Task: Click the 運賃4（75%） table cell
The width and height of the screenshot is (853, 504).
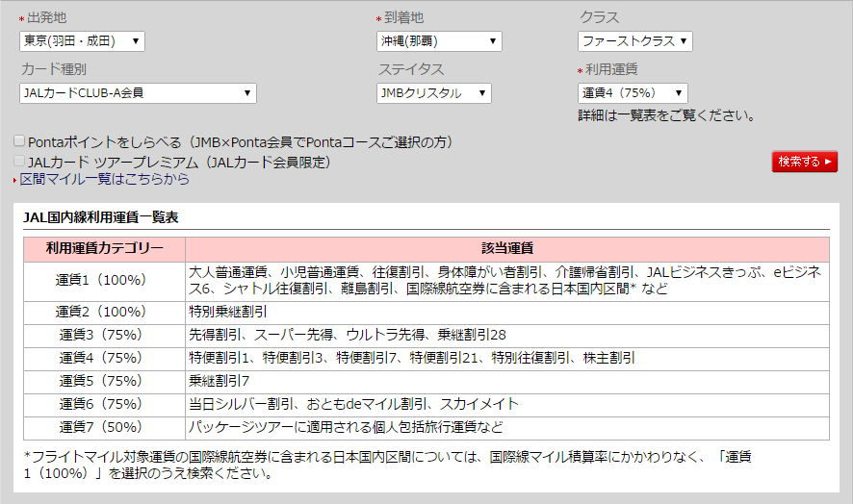Action: tap(104, 359)
